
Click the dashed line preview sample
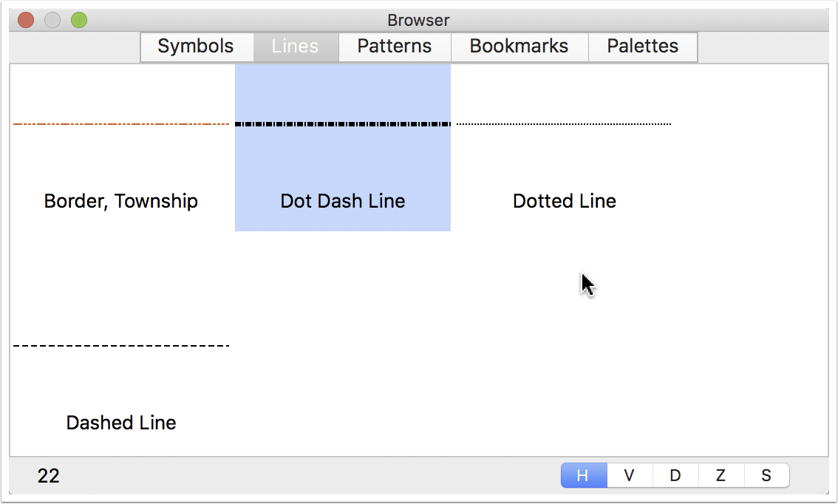click(x=121, y=346)
